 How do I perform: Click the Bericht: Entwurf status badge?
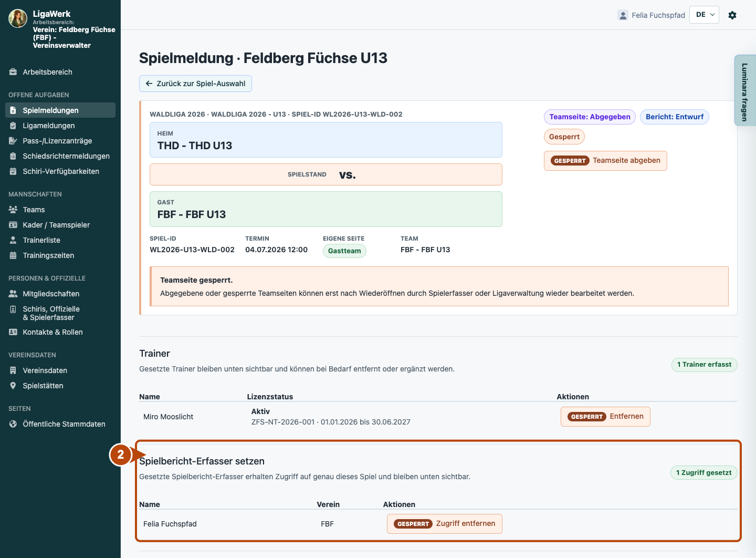click(674, 117)
